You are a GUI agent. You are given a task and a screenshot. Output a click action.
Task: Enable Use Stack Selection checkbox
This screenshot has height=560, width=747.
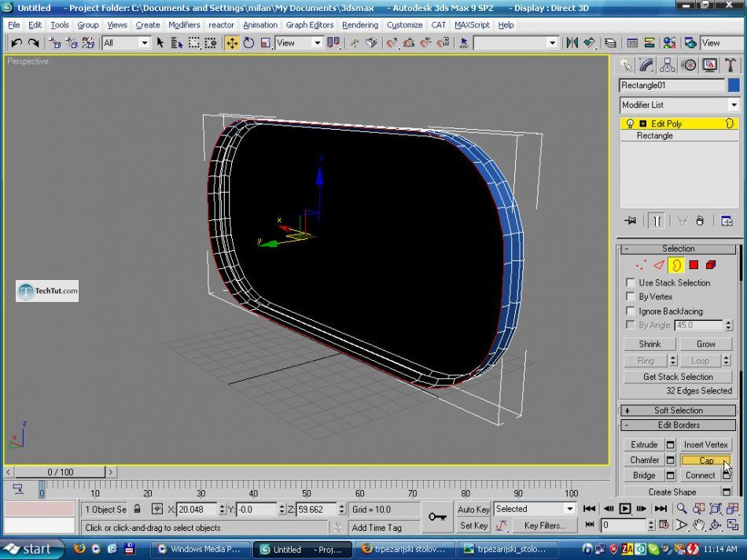tap(631, 282)
